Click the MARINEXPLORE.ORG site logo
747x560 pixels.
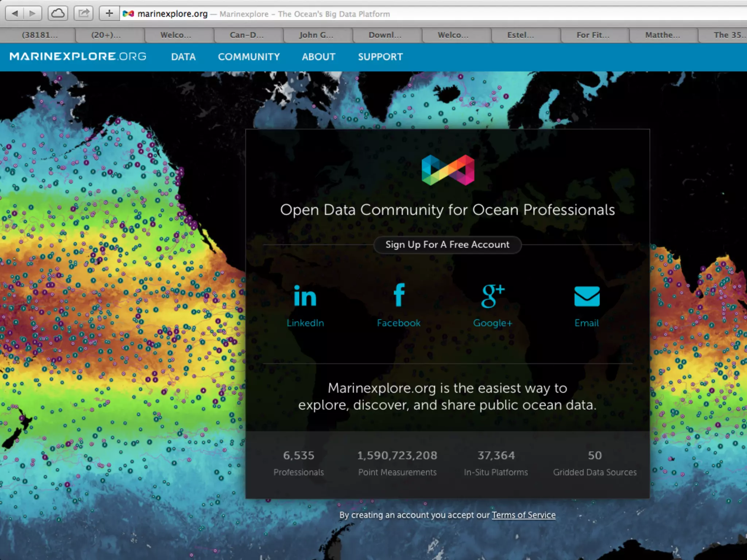(x=78, y=57)
